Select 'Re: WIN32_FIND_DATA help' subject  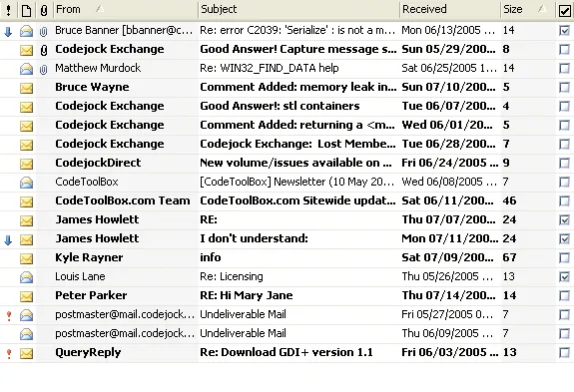click(x=270, y=68)
